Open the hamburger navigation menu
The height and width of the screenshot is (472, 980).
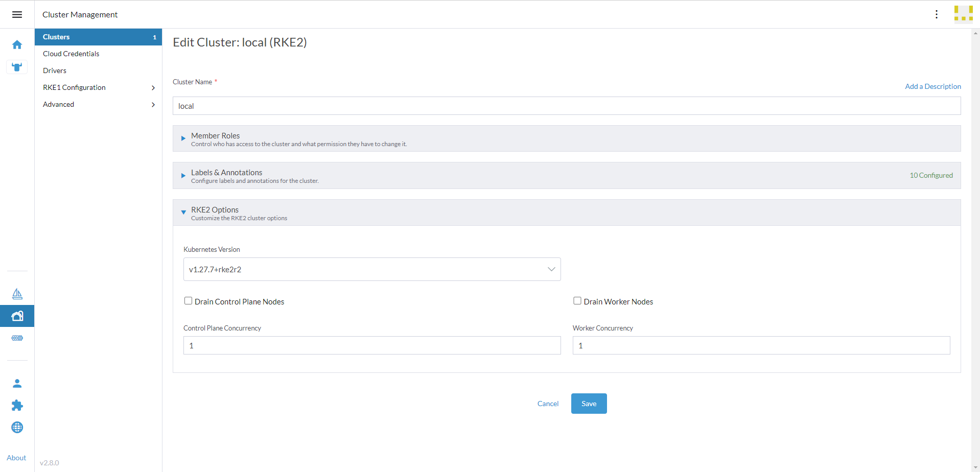17,14
